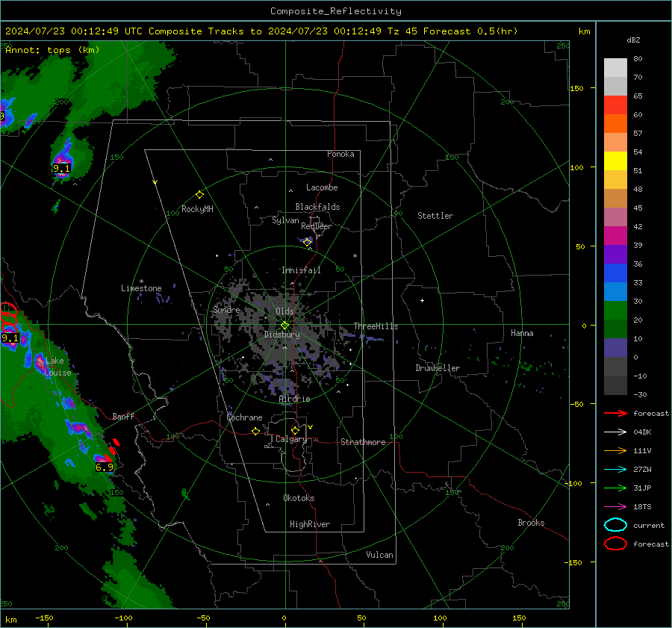Click the white 04DK arrow legend icon
Screen dimensions: 672x628
[615, 432]
